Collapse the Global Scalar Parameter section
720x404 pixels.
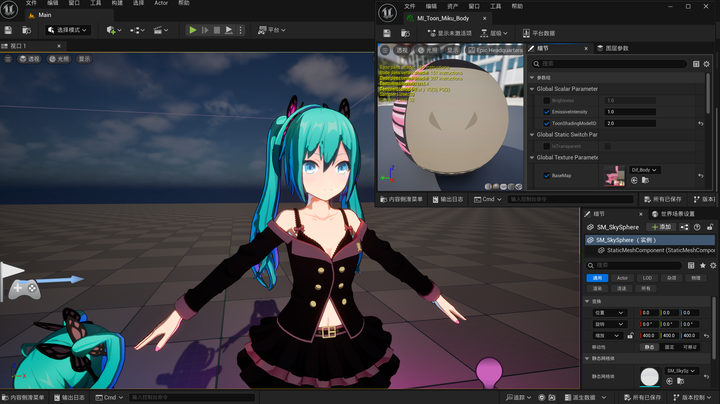tap(532, 89)
